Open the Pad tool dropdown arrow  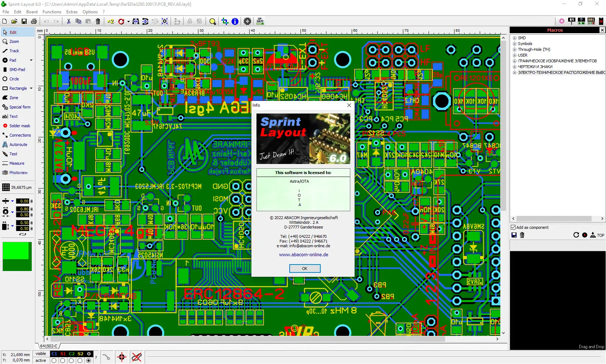(31, 60)
